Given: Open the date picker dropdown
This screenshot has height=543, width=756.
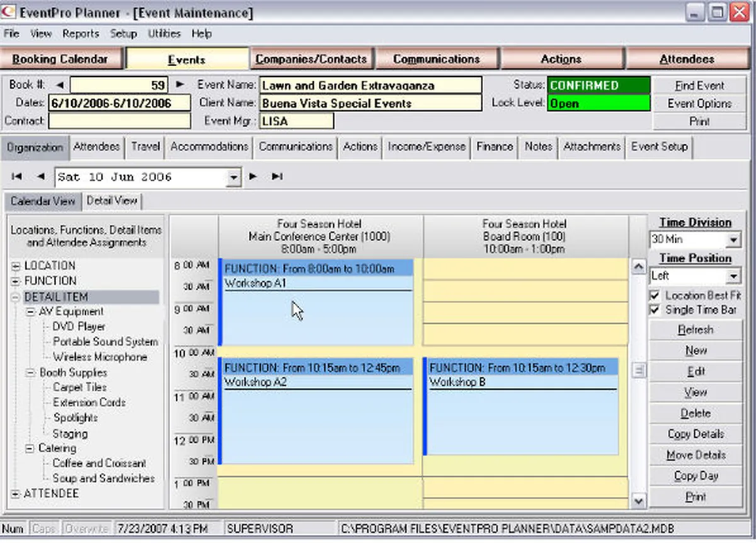Looking at the screenshot, I should coord(234,178).
